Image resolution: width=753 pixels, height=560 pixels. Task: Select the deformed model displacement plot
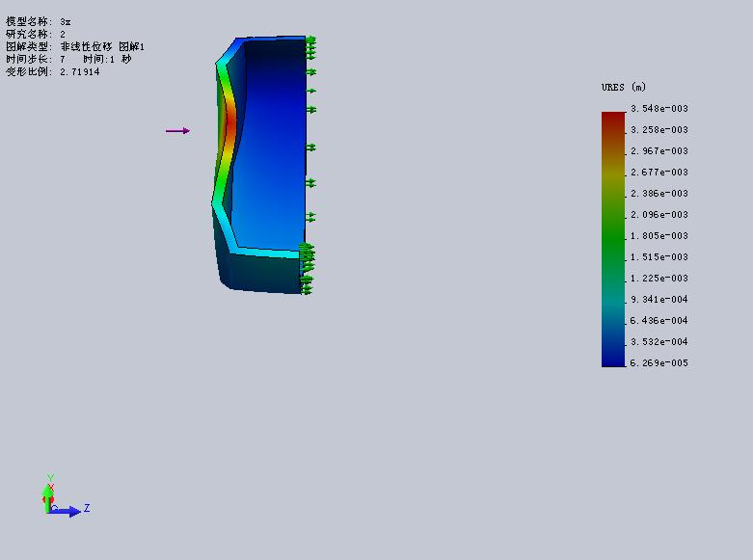tap(263, 165)
